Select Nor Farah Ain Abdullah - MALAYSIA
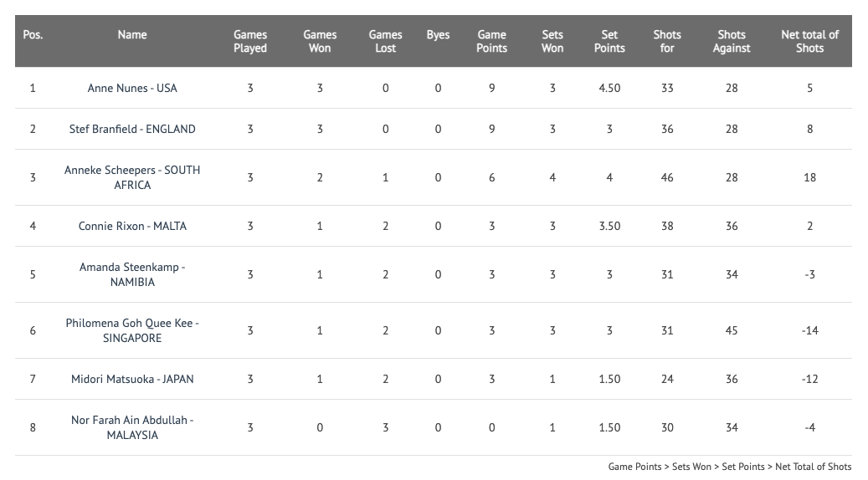Viewport: 868px width, 480px height. point(132,427)
